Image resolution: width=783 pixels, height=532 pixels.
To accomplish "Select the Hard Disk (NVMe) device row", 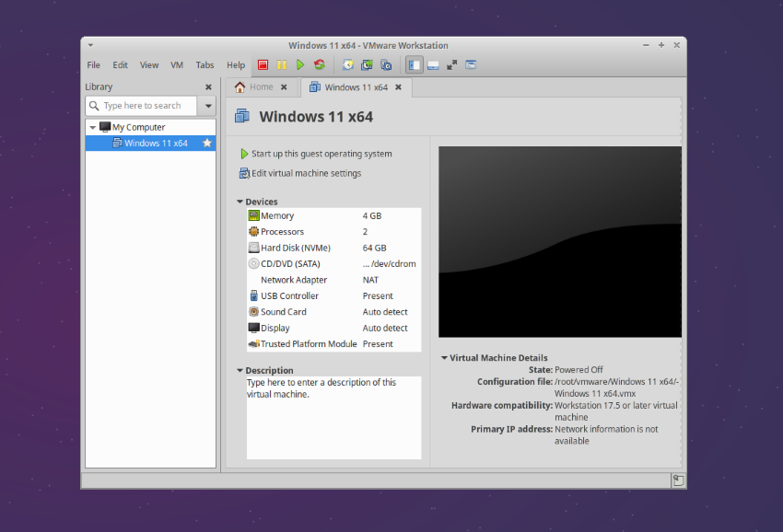I will [295, 248].
